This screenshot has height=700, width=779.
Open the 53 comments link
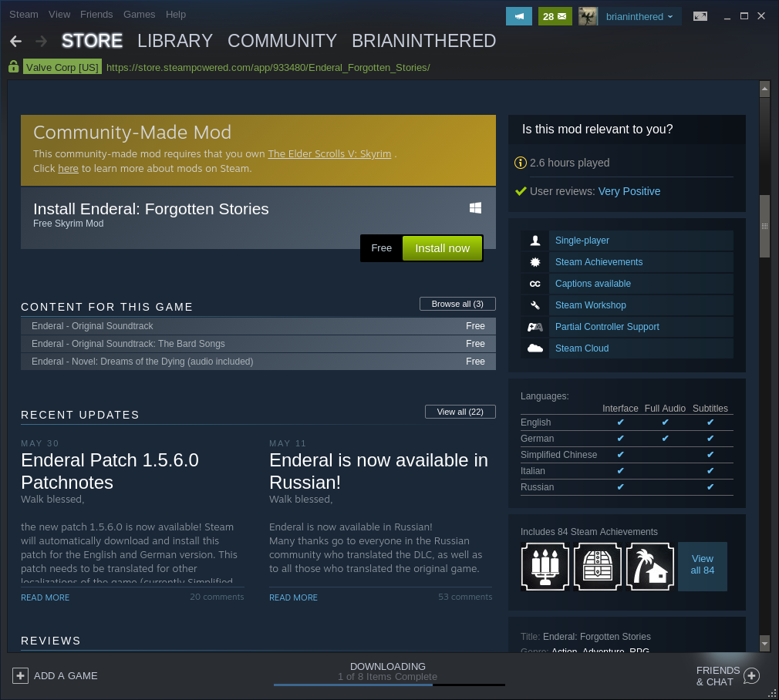pyautogui.click(x=465, y=597)
